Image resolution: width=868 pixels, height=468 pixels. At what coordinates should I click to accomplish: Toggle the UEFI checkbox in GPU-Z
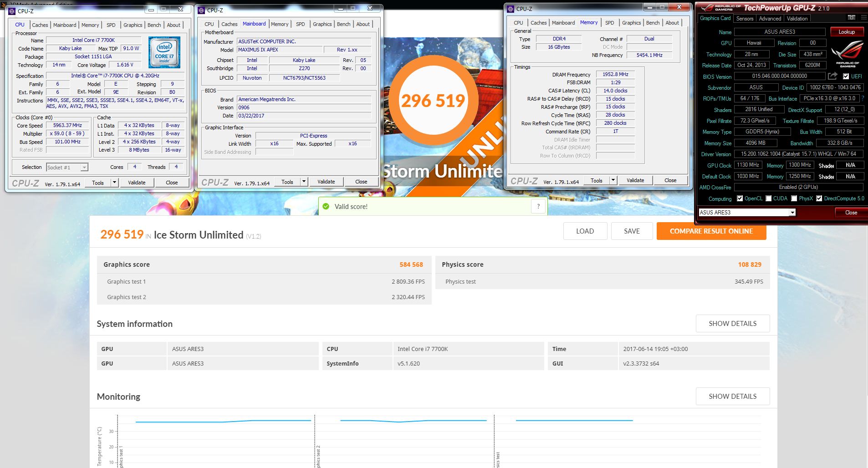pyautogui.click(x=846, y=76)
